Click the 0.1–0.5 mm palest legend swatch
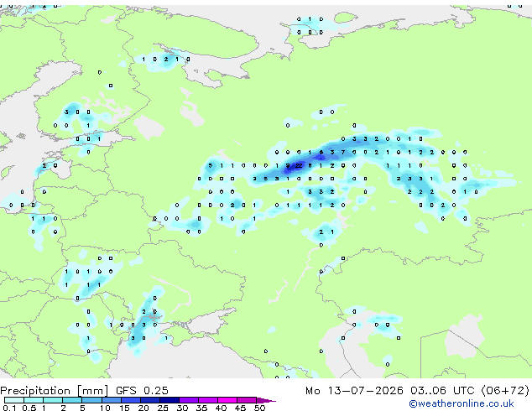This screenshot has height=411, width=532. point(14,400)
